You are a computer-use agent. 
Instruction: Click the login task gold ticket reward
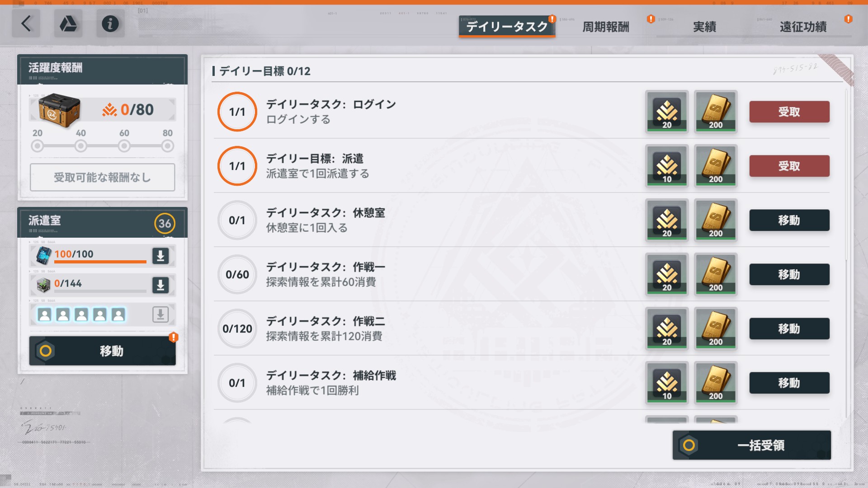716,112
